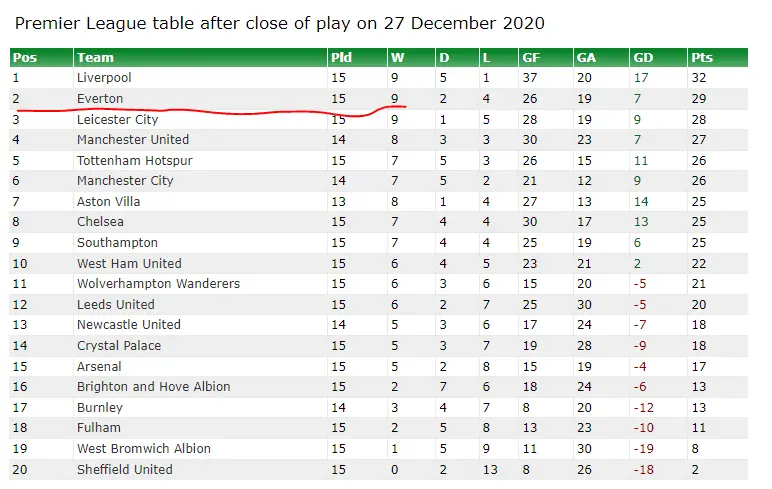Click the Liverpool team name
Image resolution: width=772 pixels, height=489 pixels.
point(104,78)
